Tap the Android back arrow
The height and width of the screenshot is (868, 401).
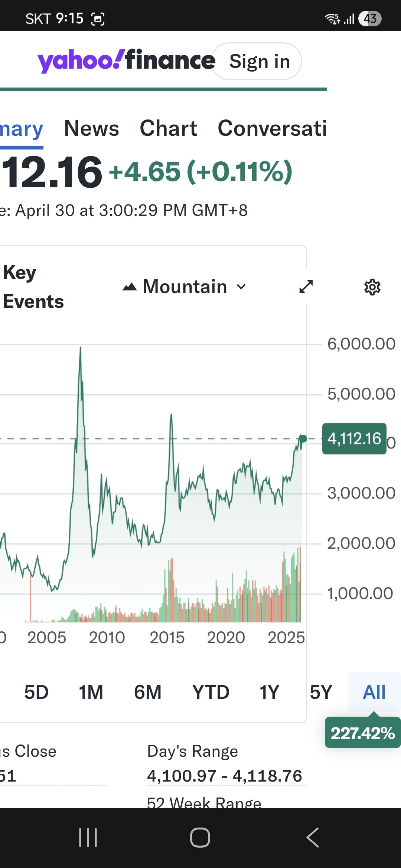(313, 838)
